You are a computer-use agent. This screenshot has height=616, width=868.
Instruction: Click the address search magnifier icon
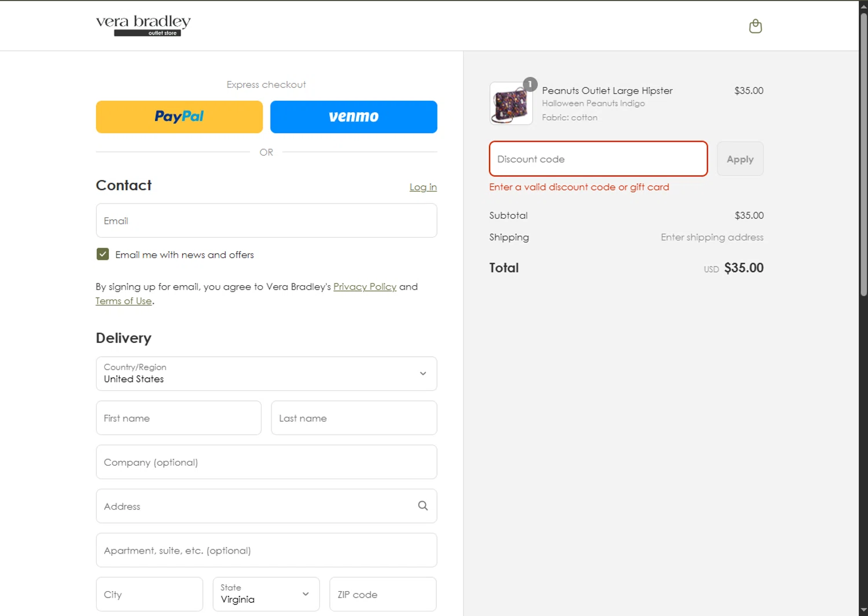(x=423, y=506)
